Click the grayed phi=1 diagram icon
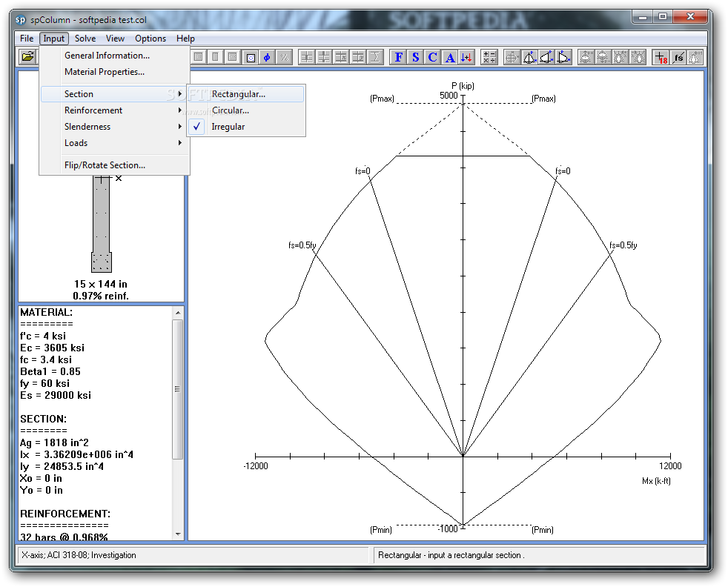Screen dimensions: 728x587 click(695, 57)
